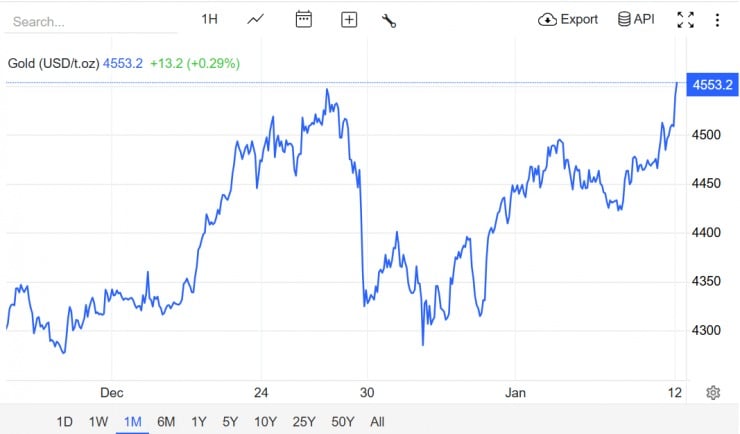Show the All time range
Viewport: 740px width, 434px height.
pyautogui.click(x=377, y=422)
